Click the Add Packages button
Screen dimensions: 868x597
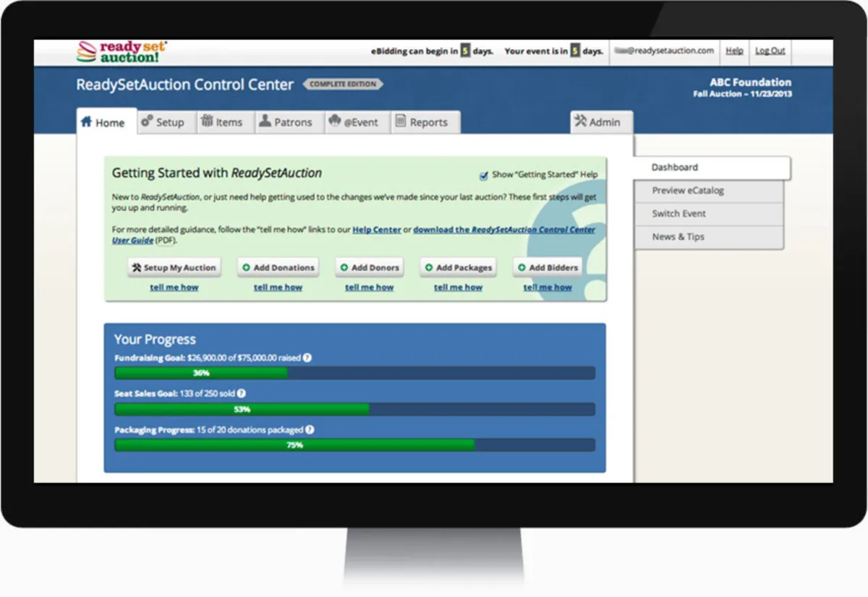point(459,267)
